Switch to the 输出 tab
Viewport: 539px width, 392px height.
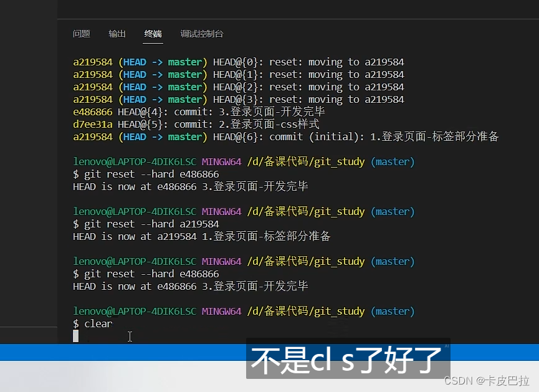(x=117, y=34)
